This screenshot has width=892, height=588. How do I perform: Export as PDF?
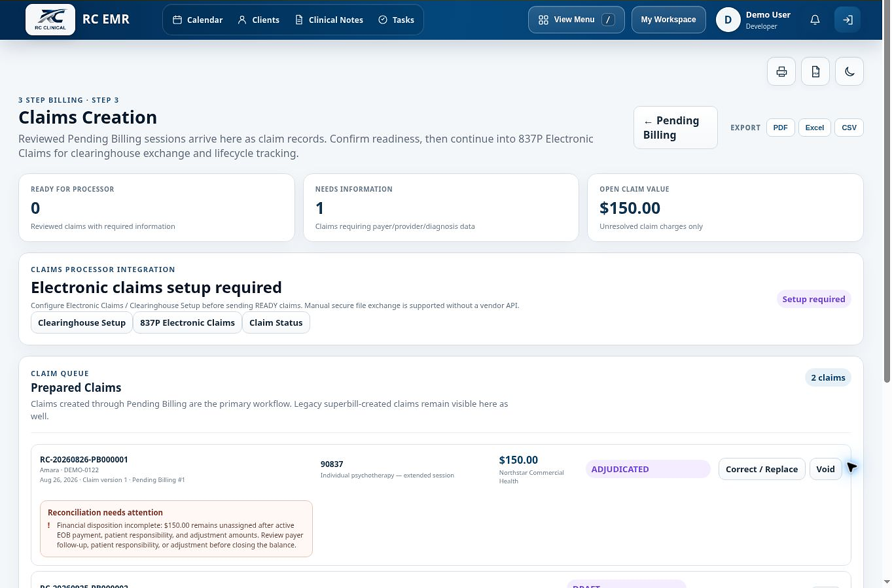point(780,128)
